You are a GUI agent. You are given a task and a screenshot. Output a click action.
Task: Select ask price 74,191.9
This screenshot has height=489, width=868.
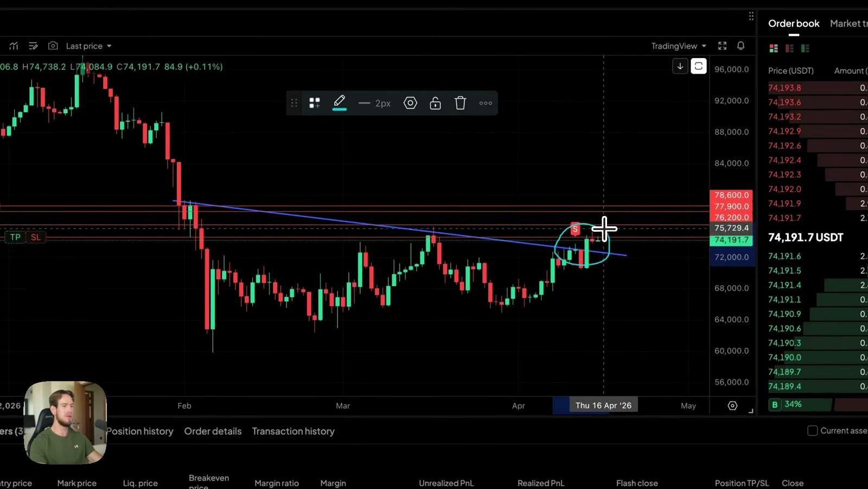point(784,204)
